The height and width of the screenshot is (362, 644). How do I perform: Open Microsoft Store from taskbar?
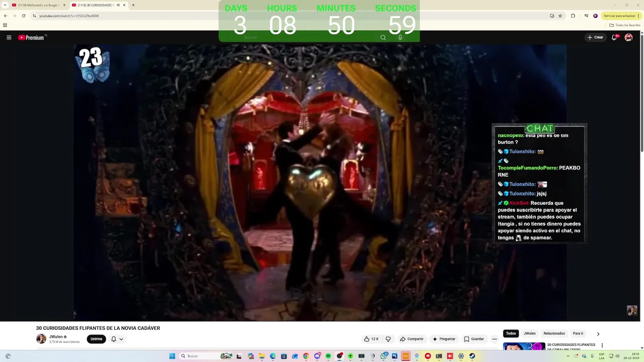(284, 356)
